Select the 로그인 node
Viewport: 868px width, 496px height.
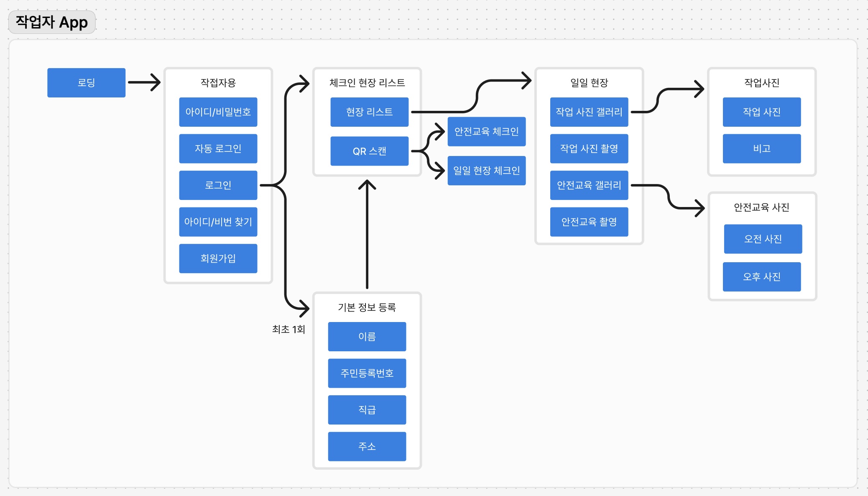218,185
